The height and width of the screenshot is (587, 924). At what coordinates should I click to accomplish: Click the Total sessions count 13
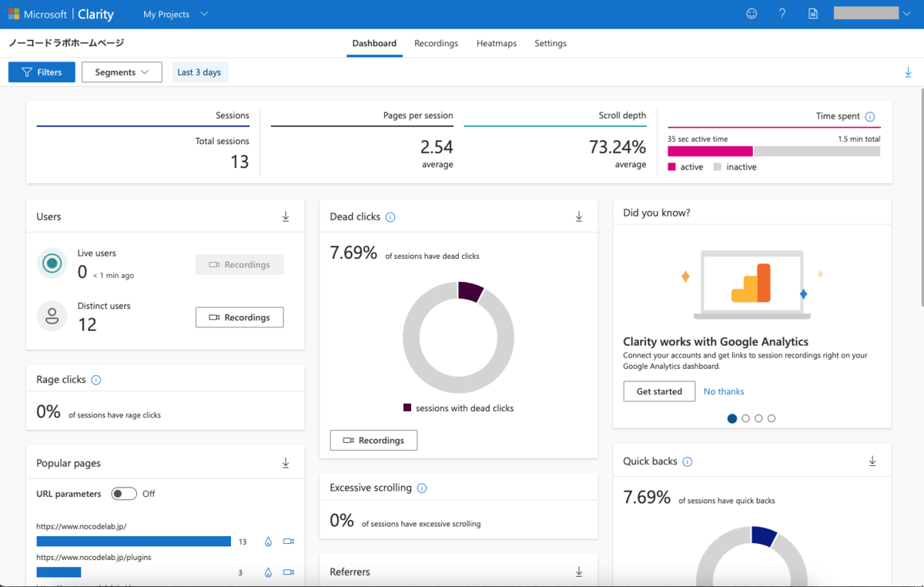point(240,161)
